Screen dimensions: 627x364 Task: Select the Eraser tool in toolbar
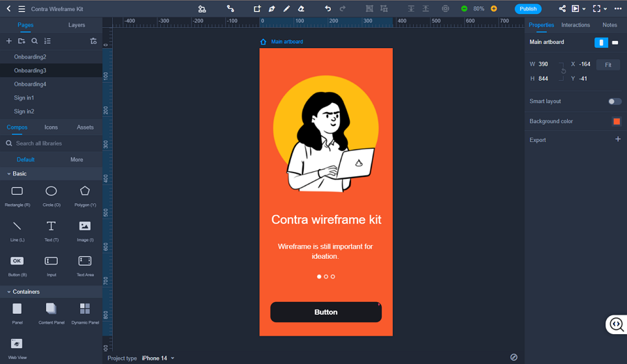(301, 8)
